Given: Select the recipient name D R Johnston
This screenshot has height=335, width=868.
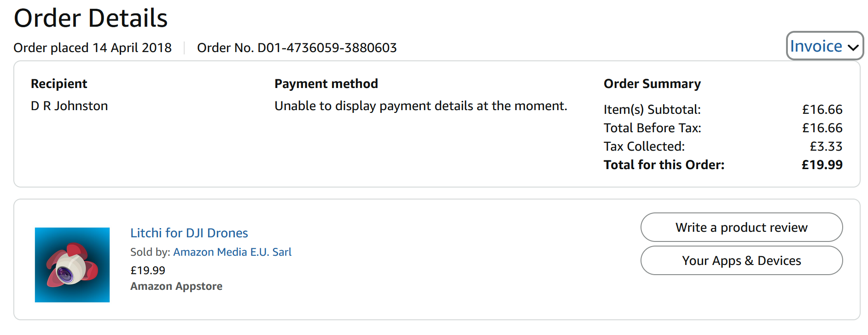Looking at the screenshot, I should pos(69,106).
